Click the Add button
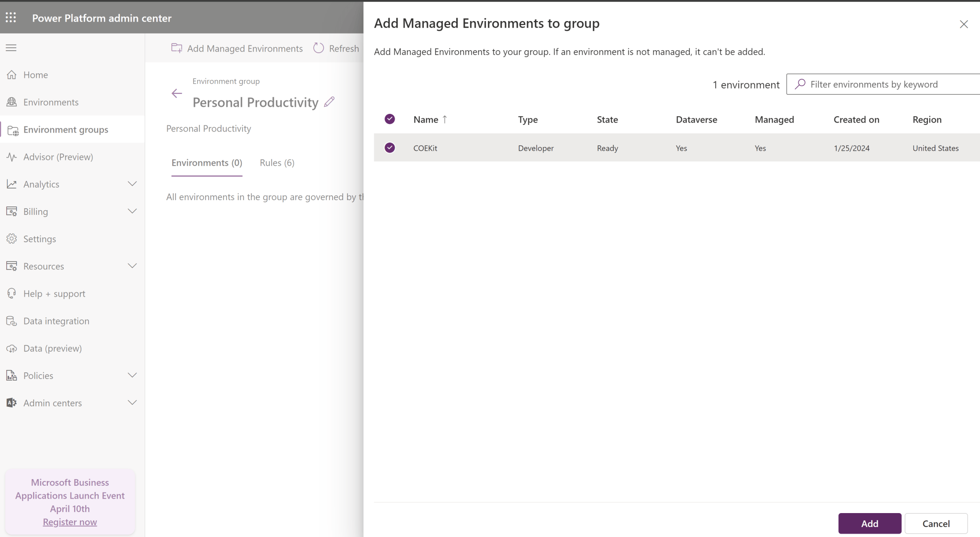 [x=869, y=523]
